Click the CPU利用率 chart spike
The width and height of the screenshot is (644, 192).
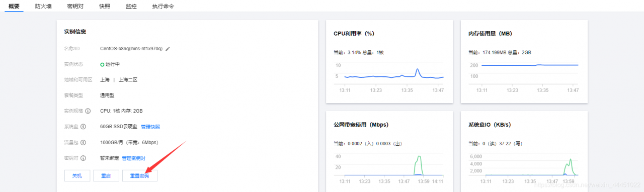(417, 71)
